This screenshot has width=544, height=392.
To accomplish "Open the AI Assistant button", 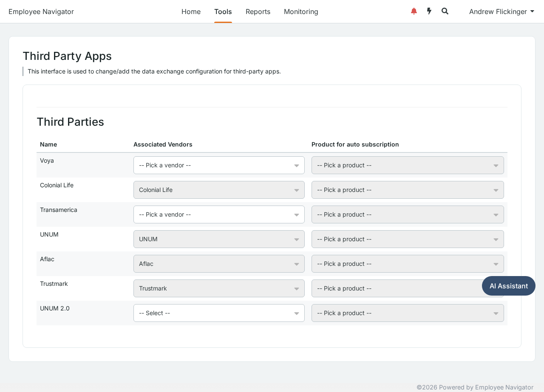I will pos(509,286).
